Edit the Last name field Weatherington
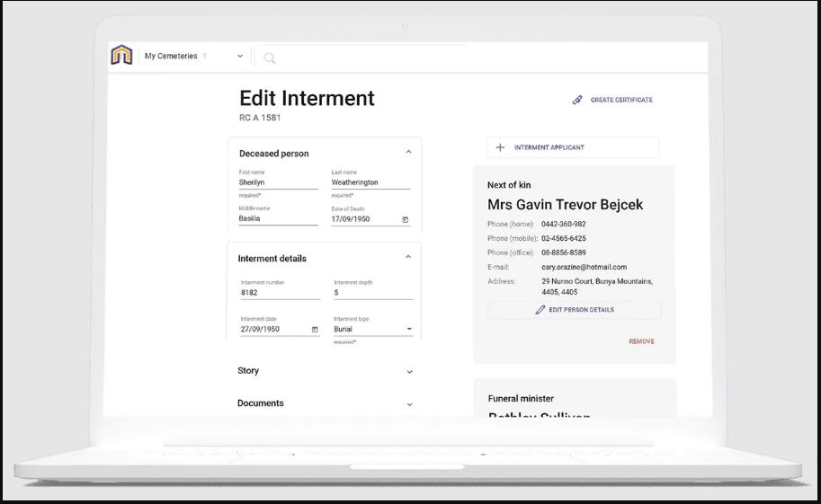 point(370,182)
